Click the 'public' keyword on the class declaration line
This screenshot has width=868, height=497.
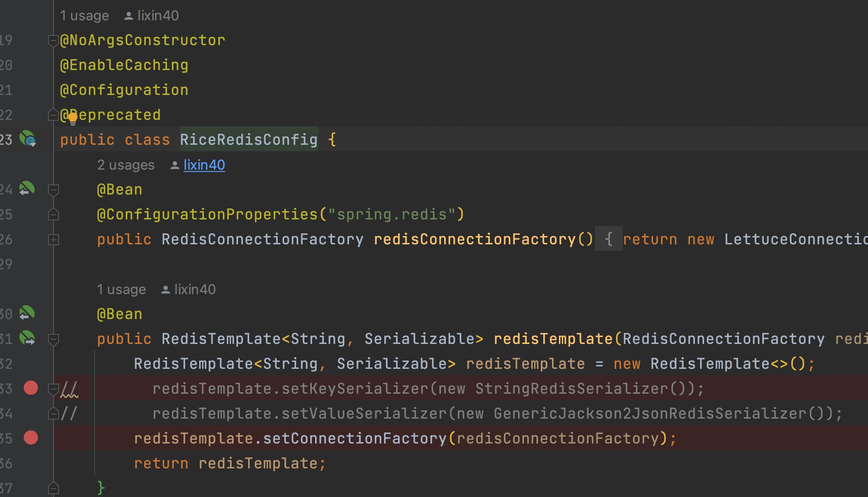[x=87, y=139]
